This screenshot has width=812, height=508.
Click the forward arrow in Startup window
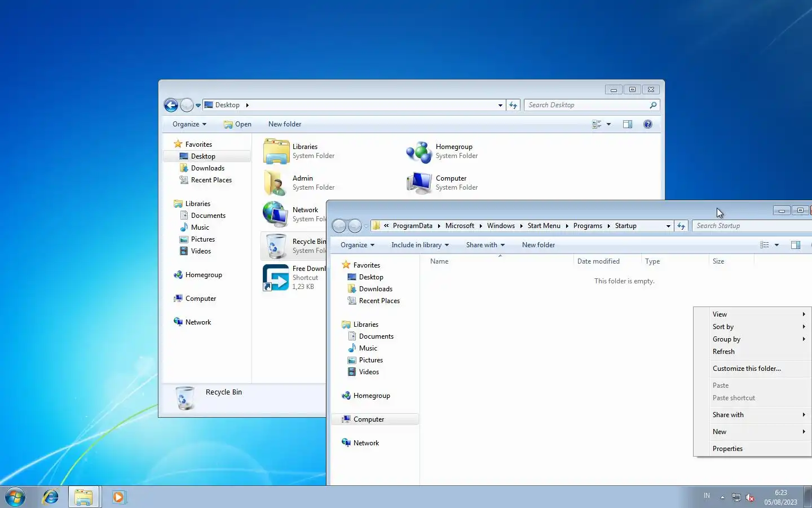(x=355, y=226)
